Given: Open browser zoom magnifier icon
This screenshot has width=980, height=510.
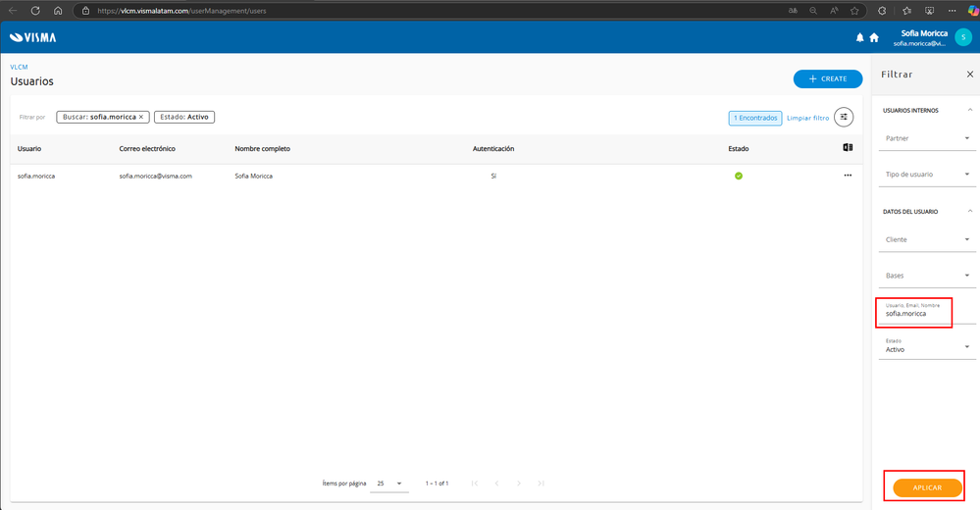Looking at the screenshot, I should coord(813,11).
